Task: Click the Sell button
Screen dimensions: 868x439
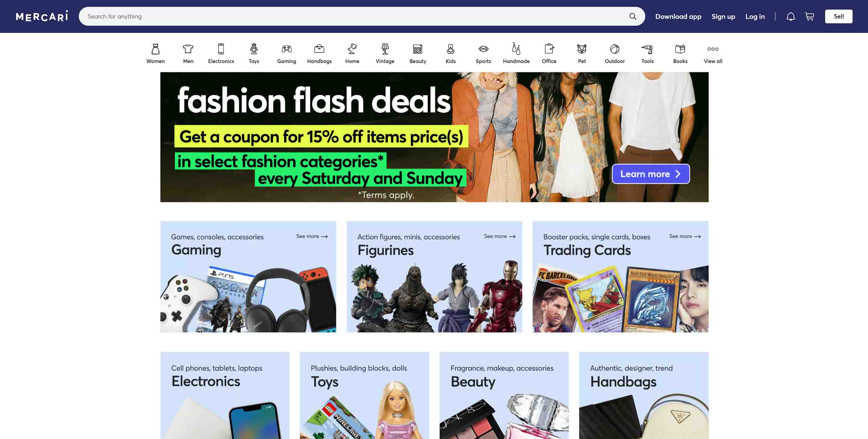Action: pos(839,16)
